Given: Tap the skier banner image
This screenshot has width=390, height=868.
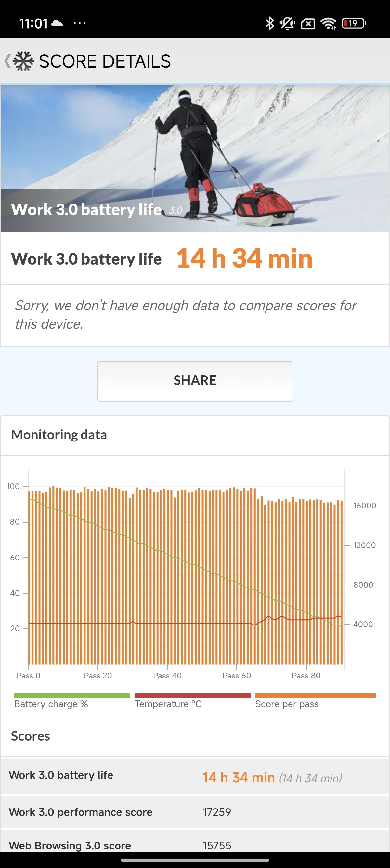Looking at the screenshot, I should pyautogui.click(x=195, y=158).
